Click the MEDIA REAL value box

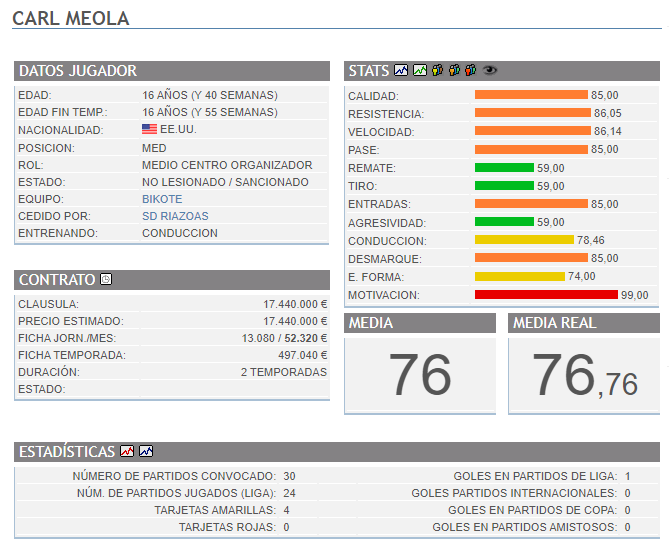[584, 375]
